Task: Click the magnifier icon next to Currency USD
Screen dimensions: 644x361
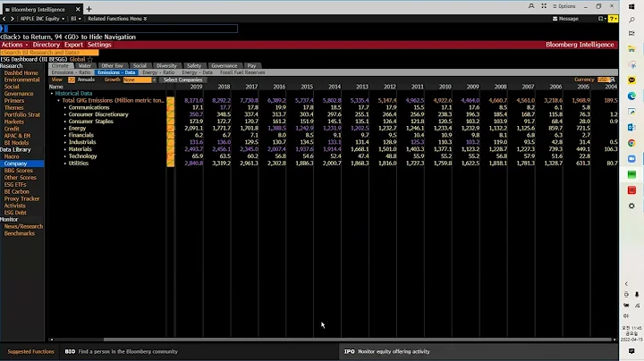Action: point(613,80)
